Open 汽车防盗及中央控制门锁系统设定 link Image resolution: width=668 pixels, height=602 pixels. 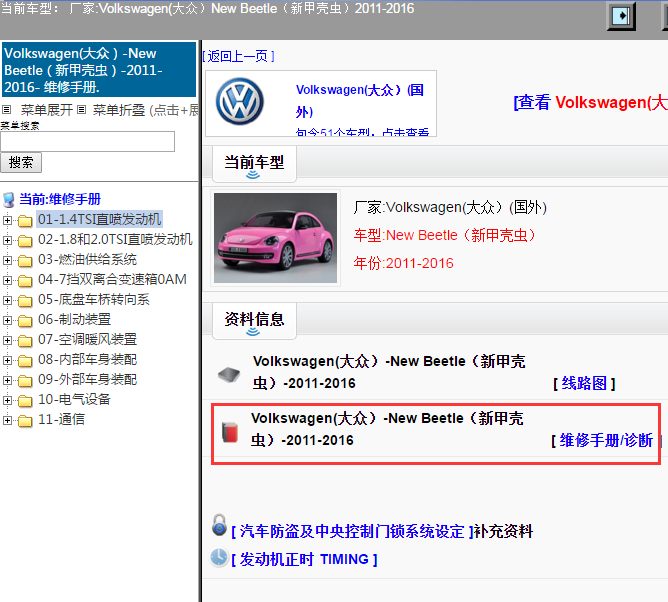coord(352,531)
